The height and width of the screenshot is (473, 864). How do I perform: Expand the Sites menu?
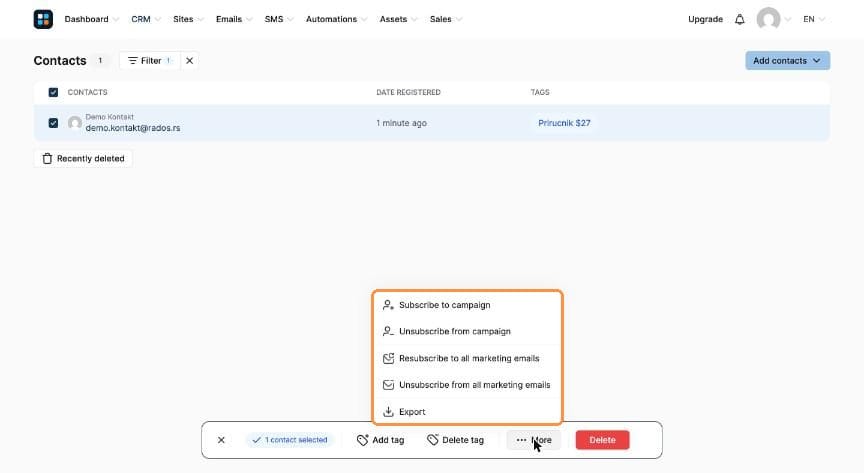click(188, 19)
